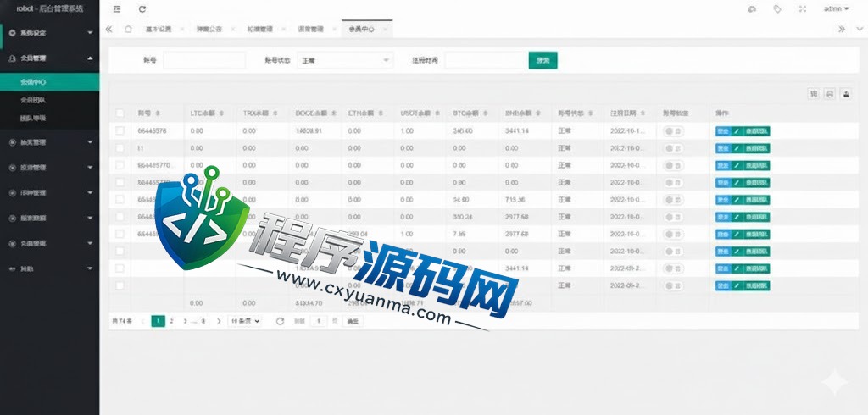
Task: Click view team button for account t1
Action: pyautogui.click(x=756, y=148)
